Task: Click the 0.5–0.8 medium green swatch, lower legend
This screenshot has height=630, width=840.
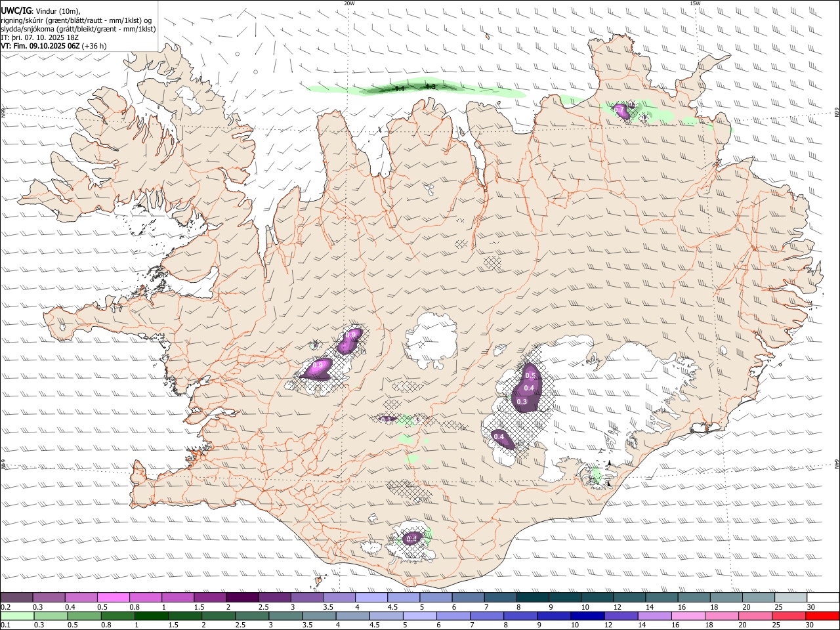Action: (x=83, y=616)
